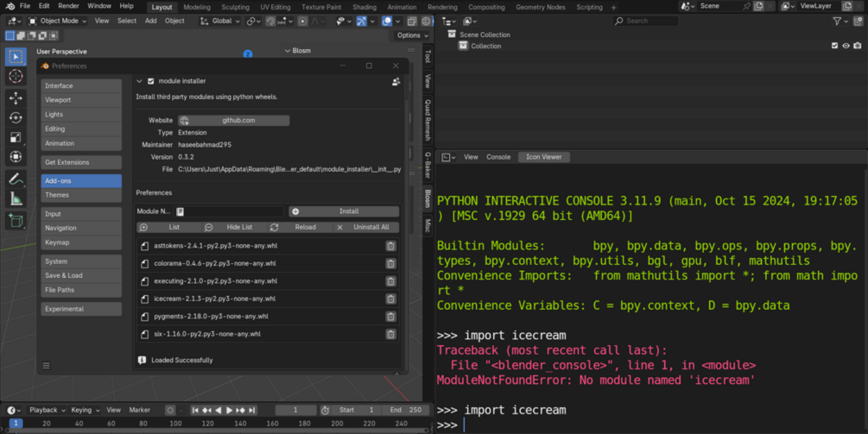Click the set selection mode icon
Screen dimensions: 868x434
pos(10,35)
